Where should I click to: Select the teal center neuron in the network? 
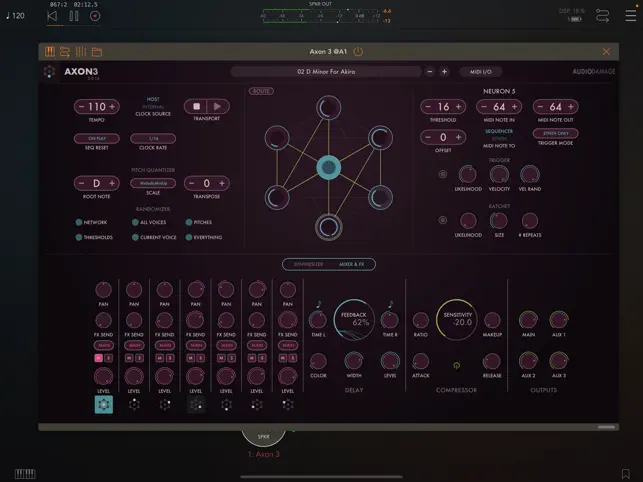pyautogui.click(x=328, y=167)
